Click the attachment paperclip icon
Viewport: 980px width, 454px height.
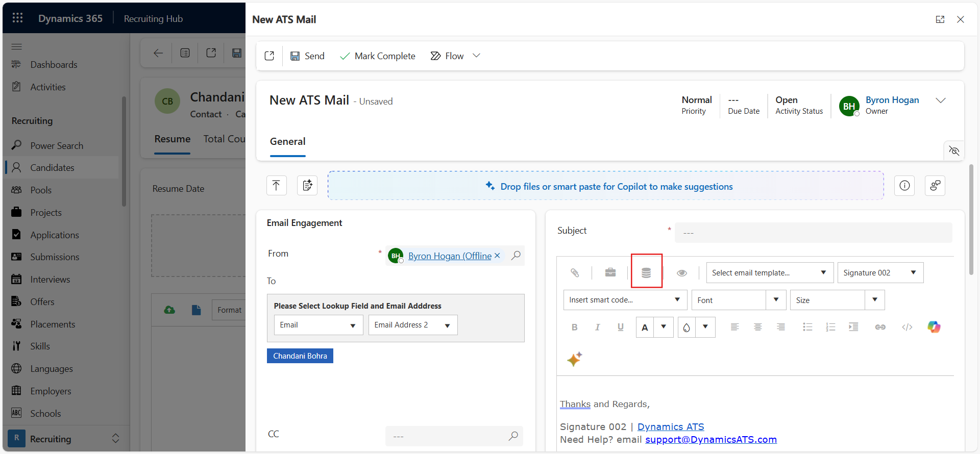(x=575, y=273)
